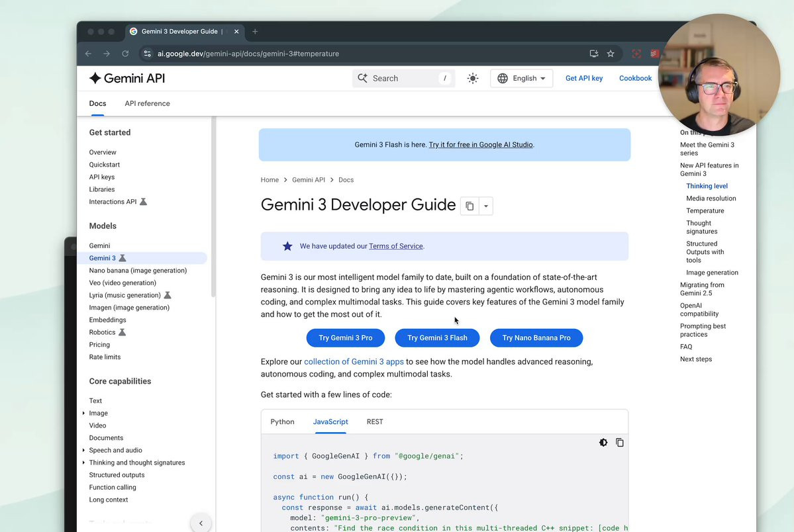Close the Gemini 3 Developer Guide tab
This screenshot has width=794, height=532.
(236, 31)
